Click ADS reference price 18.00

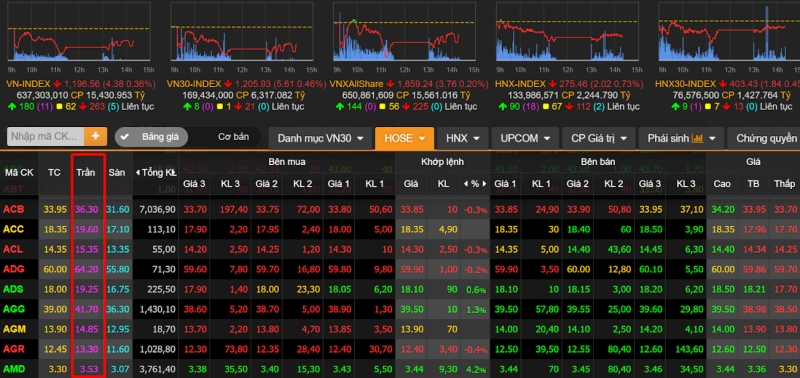click(55, 289)
